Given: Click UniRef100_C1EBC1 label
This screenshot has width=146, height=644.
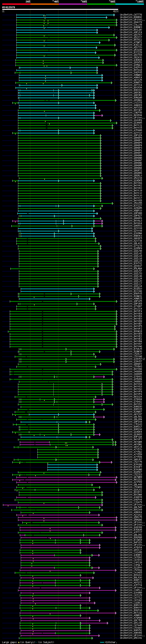Looking at the screenshot, I should [x=131, y=603].
